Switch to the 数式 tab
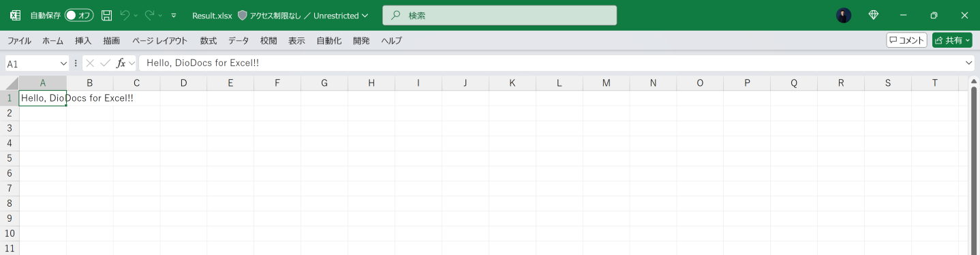The image size is (980, 255). (208, 40)
